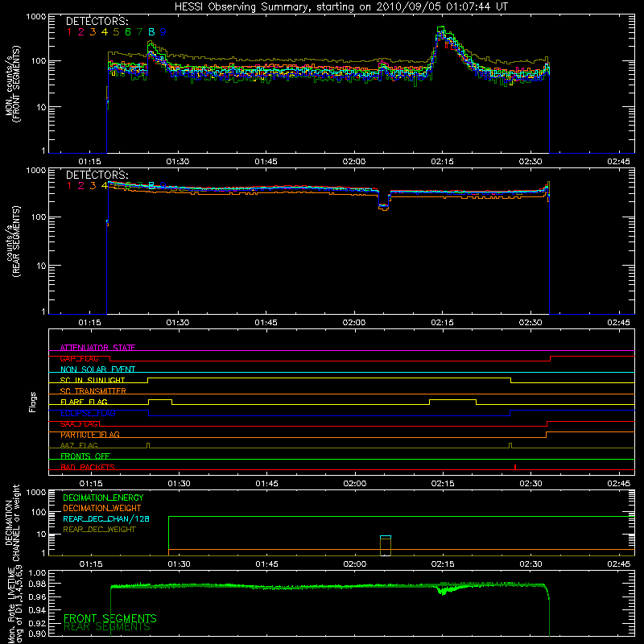The height and width of the screenshot is (644, 644).
Task: Click the 100 y-axis value on decimation plot
Action: click(x=38, y=512)
